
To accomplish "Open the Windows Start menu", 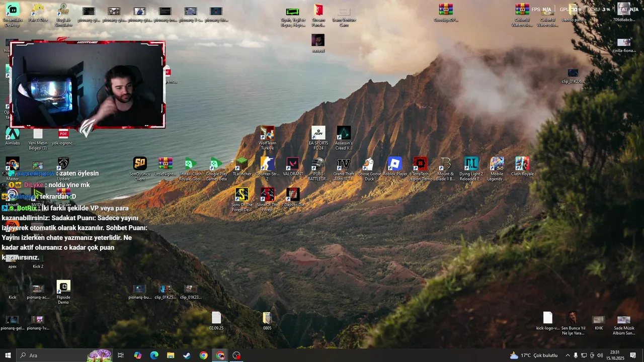I will (x=8, y=355).
